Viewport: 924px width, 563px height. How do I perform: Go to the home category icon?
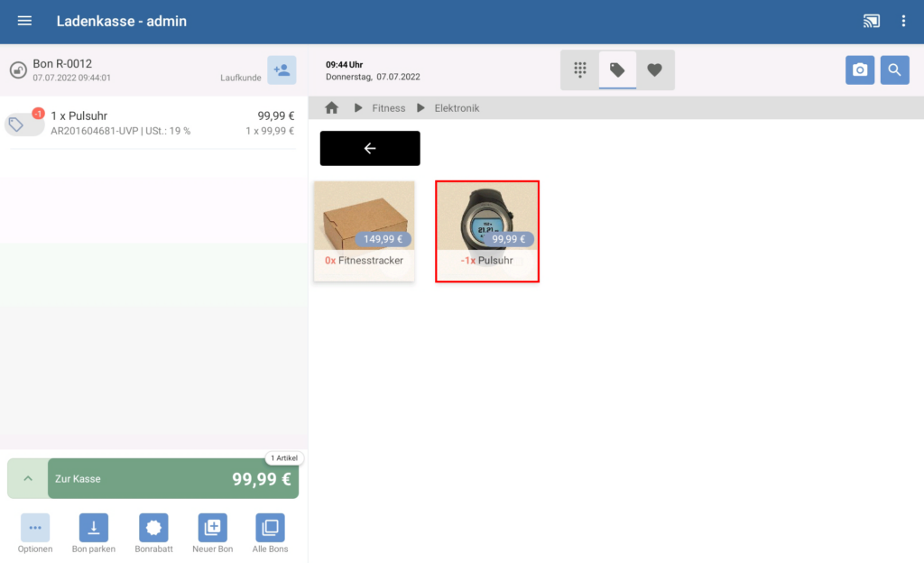(x=331, y=108)
